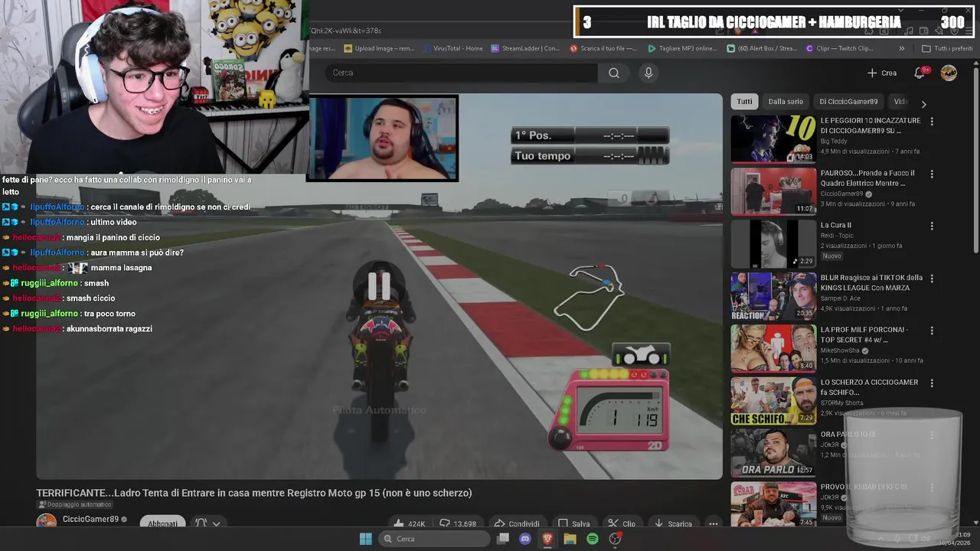This screenshot has width=980, height=551.
Task: Open LE PEGGIORI 10 INCAZZATURE thumbnail
Action: tap(773, 139)
